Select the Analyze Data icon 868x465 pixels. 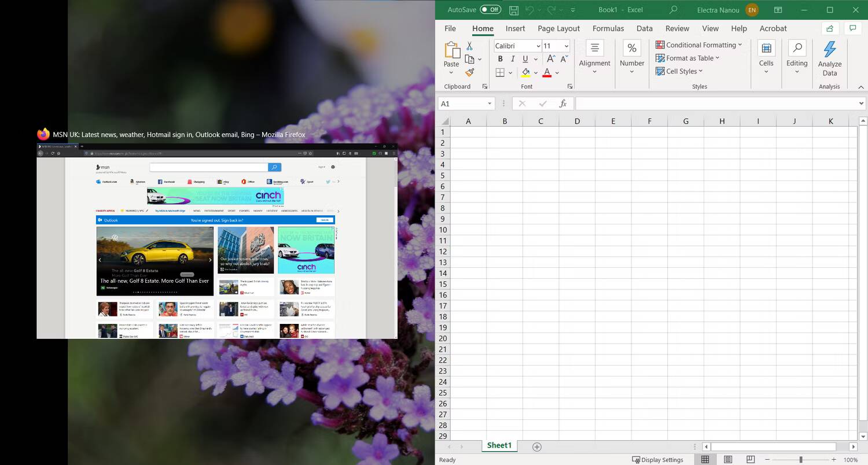830,57
